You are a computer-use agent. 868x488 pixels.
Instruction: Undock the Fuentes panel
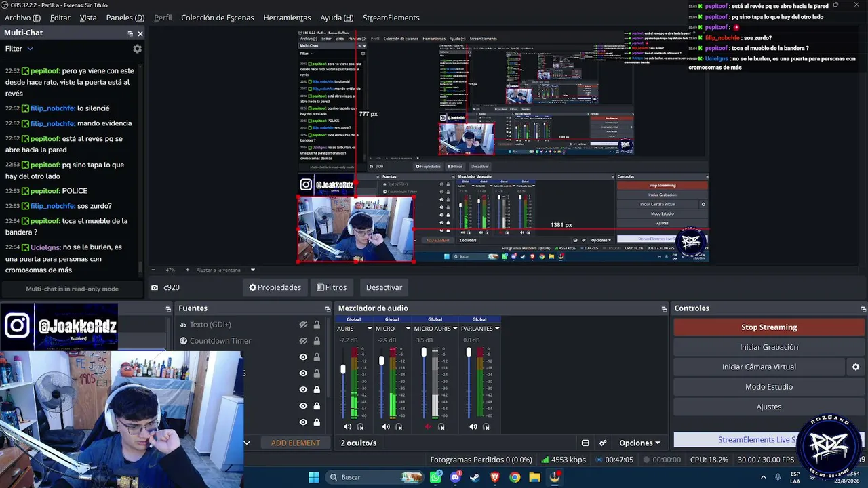click(x=328, y=308)
